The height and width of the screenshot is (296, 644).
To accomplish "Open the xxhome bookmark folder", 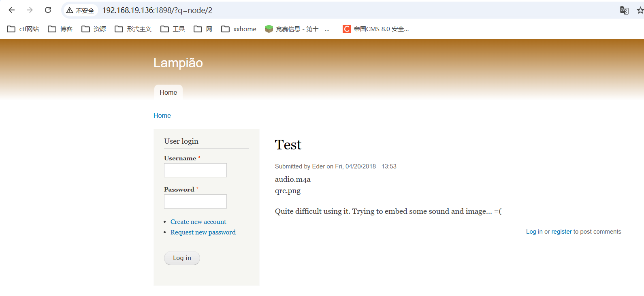I will (239, 29).
